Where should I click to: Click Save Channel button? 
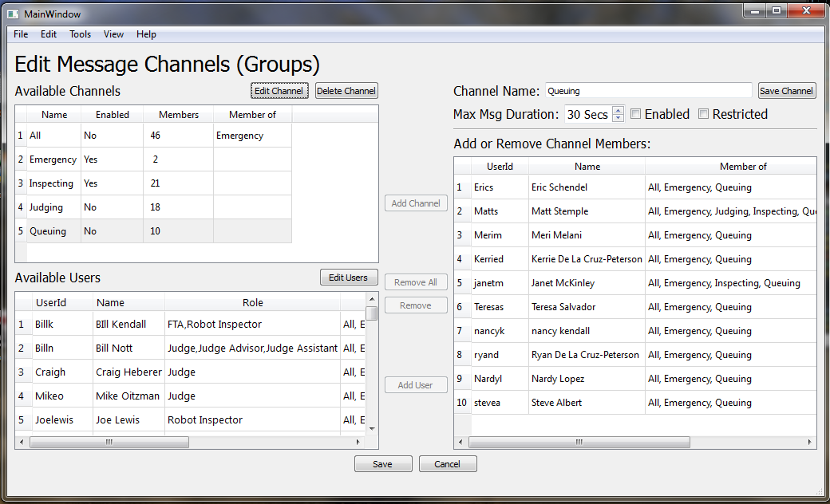(786, 91)
